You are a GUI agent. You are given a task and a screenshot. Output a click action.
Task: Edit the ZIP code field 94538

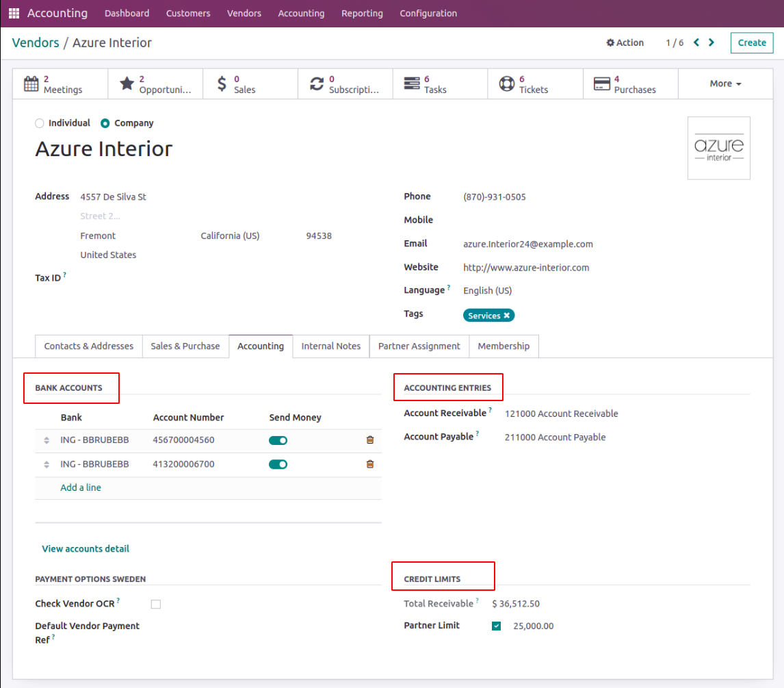coord(319,235)
